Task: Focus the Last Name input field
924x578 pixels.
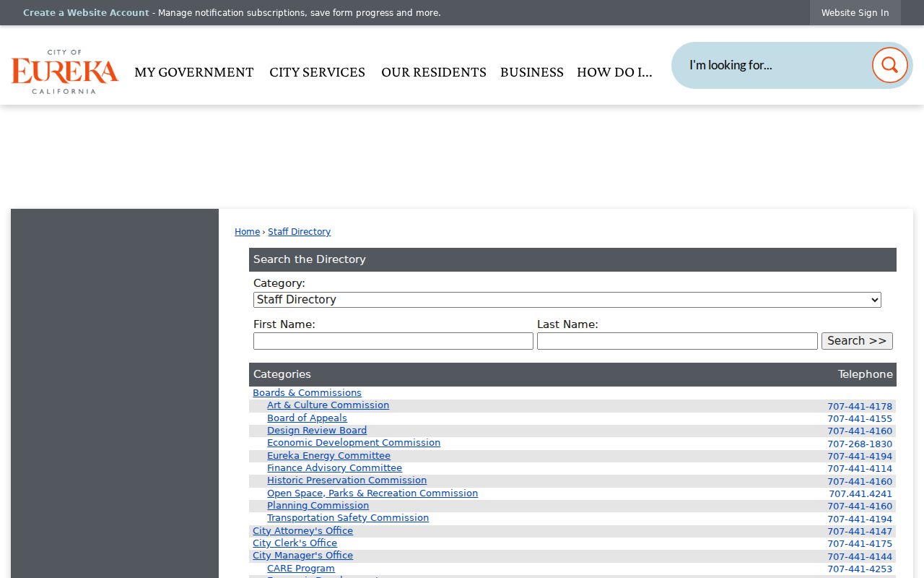Action: [x=677, y=341]
